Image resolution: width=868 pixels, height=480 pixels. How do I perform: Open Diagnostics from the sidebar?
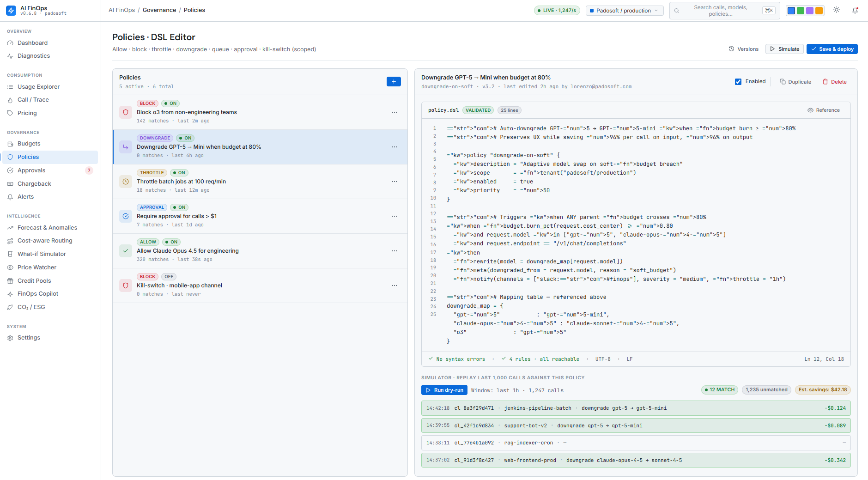point(50,56)
